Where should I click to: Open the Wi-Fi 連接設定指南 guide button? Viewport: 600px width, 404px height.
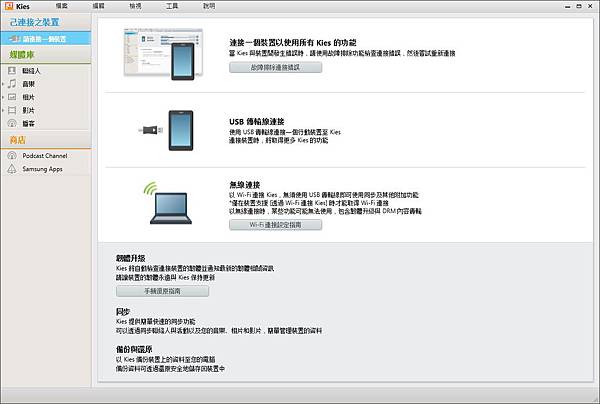point(276,225)
